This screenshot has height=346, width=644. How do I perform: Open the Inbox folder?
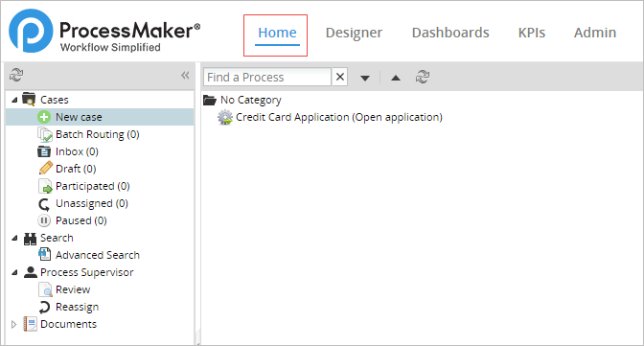point(77,151)
